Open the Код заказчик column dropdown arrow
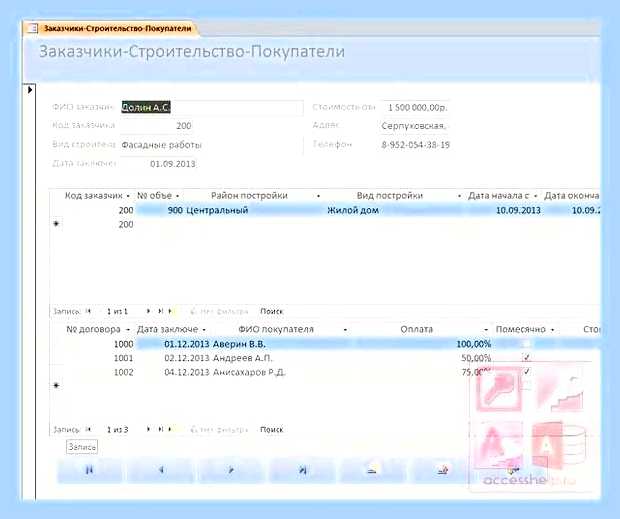Screen dimensions: 620x519 128,196
